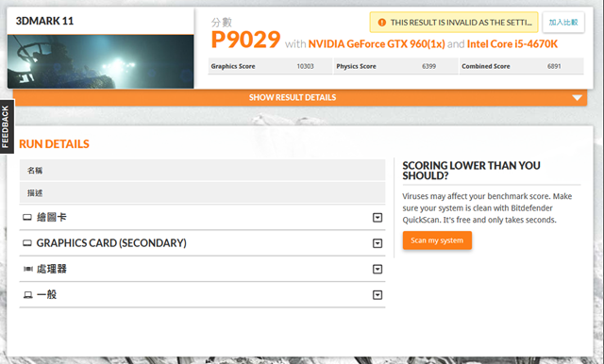Click the 3DMARK 11 title text
This screenshot has height=364, width=604.
[44, 21]
